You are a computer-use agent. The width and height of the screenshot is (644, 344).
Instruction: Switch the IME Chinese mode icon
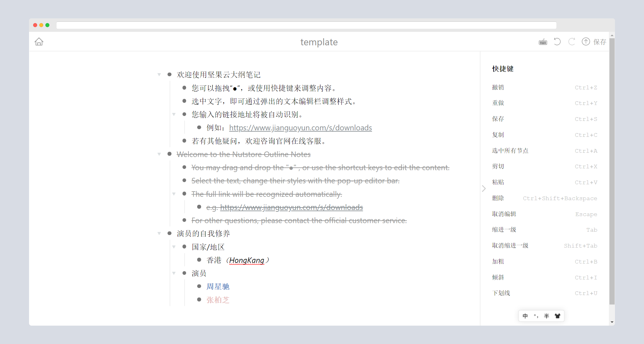pyautogui.click(x=525, y=316)
